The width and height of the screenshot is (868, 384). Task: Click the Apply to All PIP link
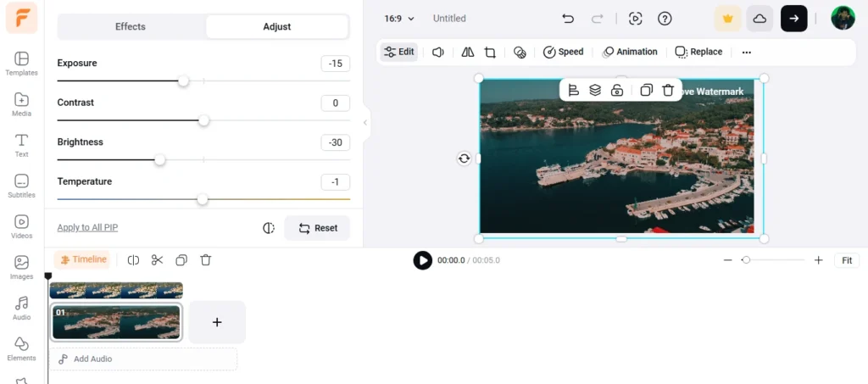click(x=87, y=227)
